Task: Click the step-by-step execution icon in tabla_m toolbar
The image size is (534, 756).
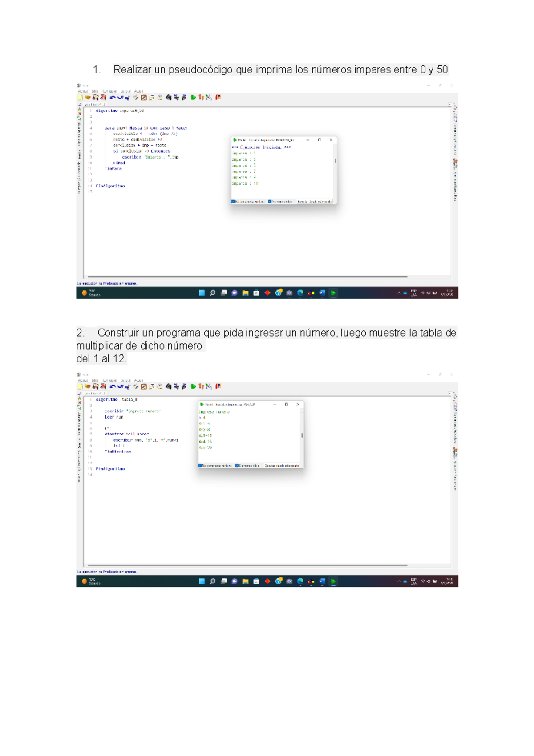Action: tap(201, 386)
